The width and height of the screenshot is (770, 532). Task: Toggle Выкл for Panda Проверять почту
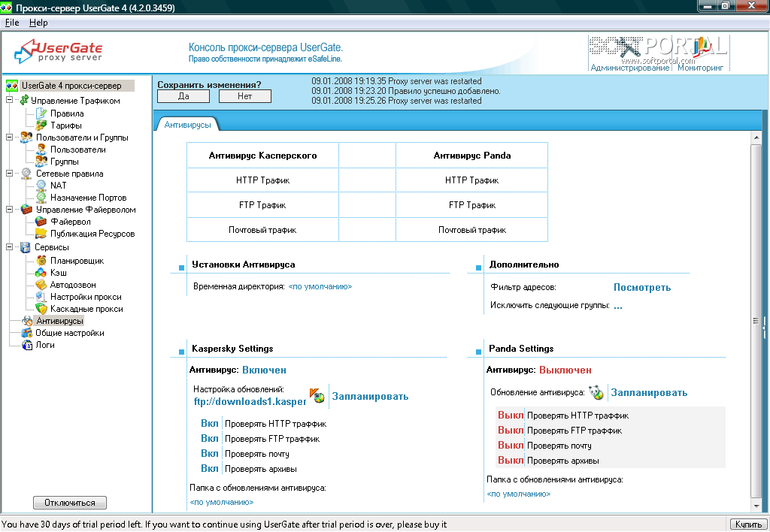pos(511,446)
